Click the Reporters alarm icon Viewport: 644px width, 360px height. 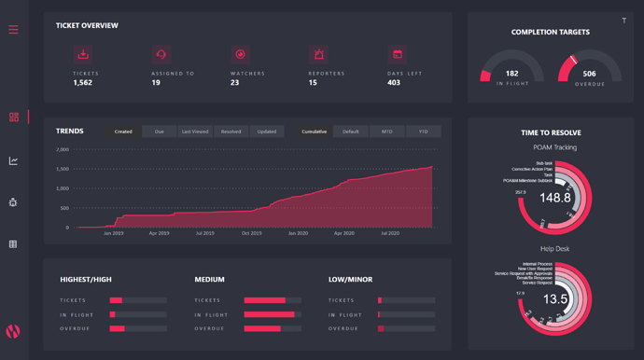(x=318, y=54)
